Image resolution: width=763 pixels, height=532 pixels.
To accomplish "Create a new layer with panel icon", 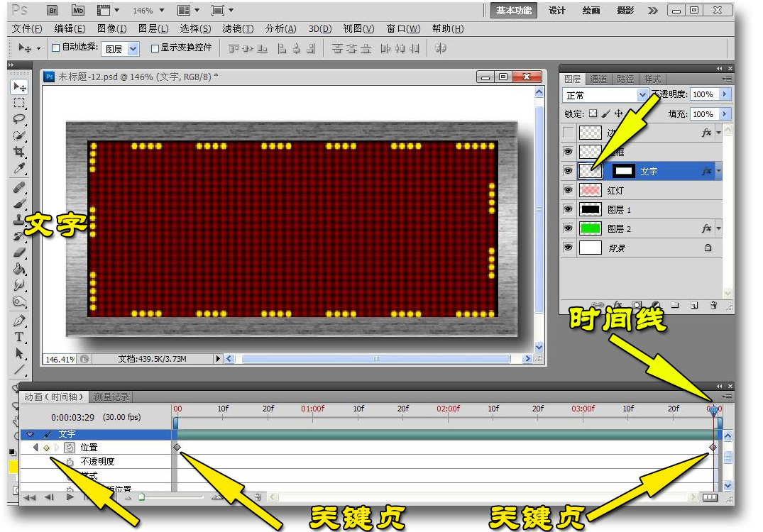I will pyautogui.click(x=694, y=305).
